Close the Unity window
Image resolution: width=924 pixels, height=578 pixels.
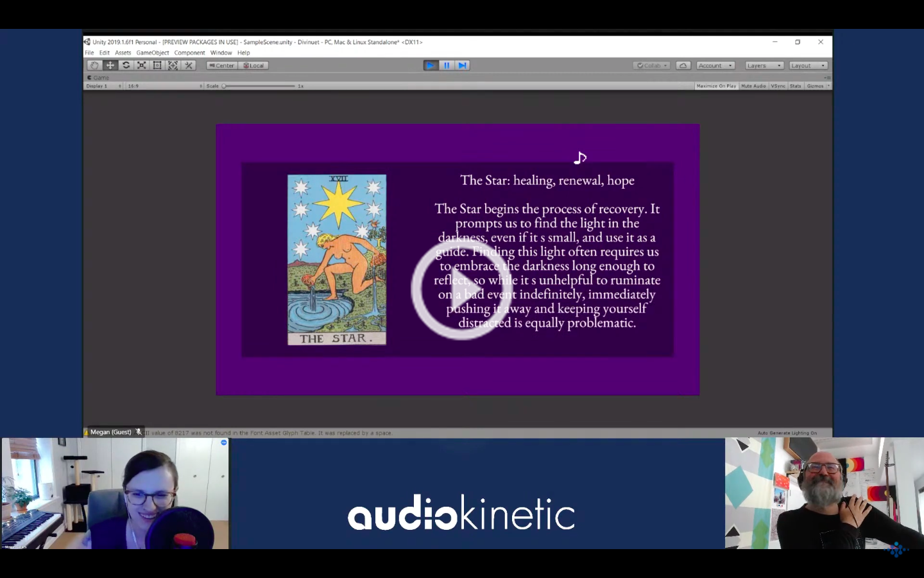click(x=821, y=42)
